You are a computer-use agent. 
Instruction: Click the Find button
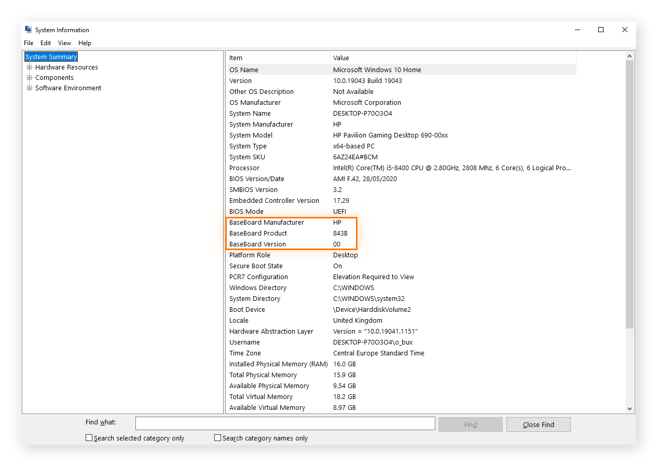[x=471, y=425]
